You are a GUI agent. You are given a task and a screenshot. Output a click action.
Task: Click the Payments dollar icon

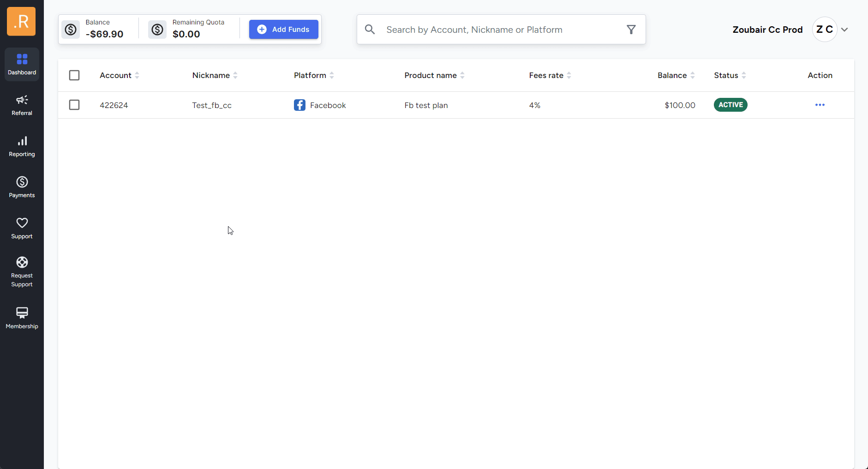pos(22,182)
